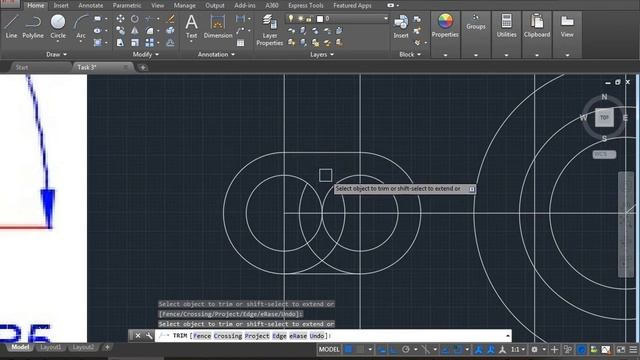The height and width of the screenshot is (360, 640).
Task: Open the Properties color wheel panel
Action: pos(445,26)
